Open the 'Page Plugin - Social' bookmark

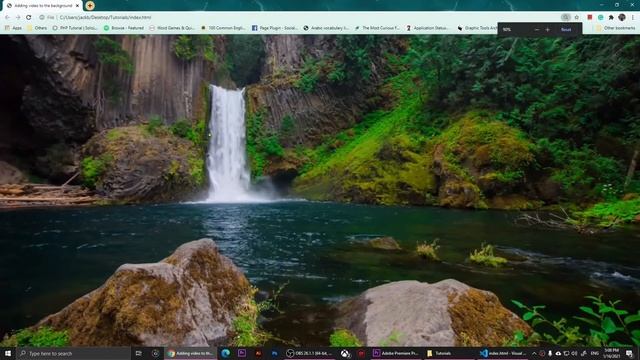(274, 28)
